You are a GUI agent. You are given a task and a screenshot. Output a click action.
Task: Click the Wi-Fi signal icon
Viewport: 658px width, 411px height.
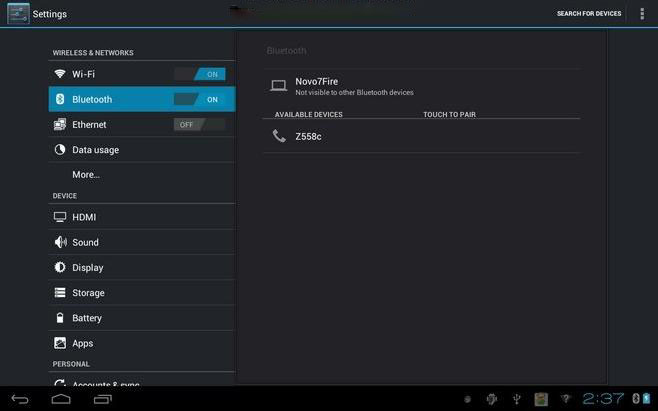(x=60, y=74)
